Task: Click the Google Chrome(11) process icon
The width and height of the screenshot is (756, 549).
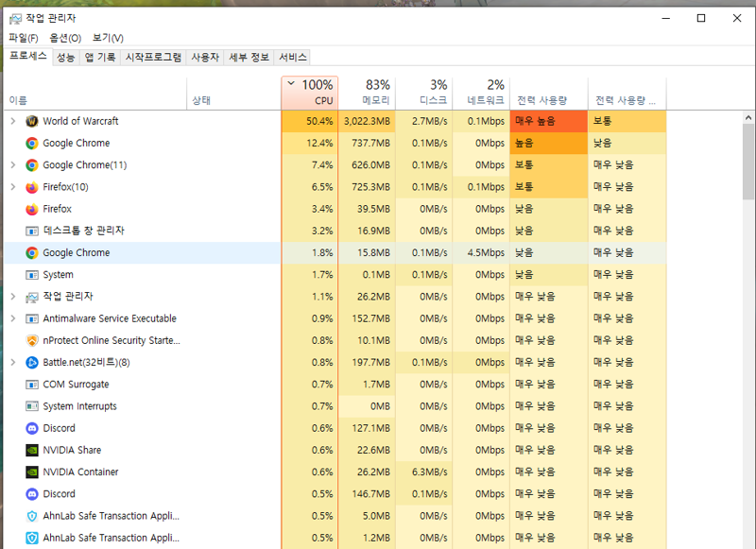Action: 32,165
